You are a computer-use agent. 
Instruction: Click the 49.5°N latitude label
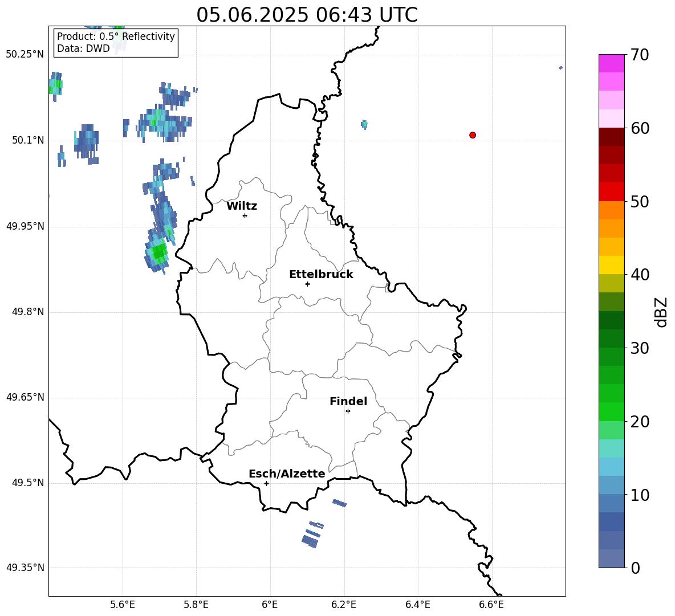(x=28, y=483)
